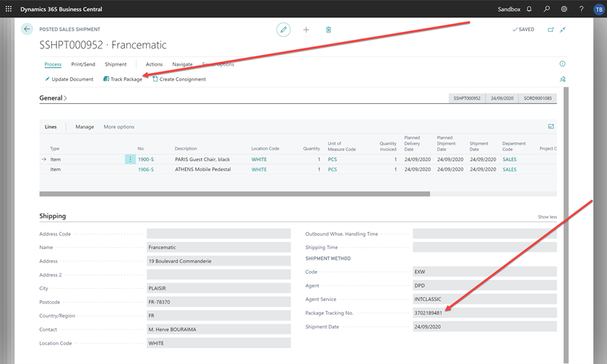
Task: Collapse the page with arrows icon
Action: (x=563, y=30)
